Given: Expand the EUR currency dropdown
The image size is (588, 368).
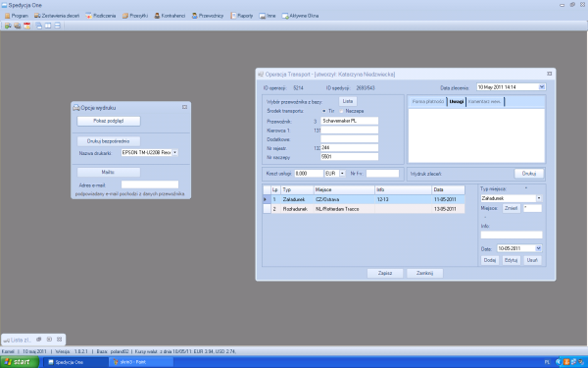Looking at the screenshot, I should (342, 174).
